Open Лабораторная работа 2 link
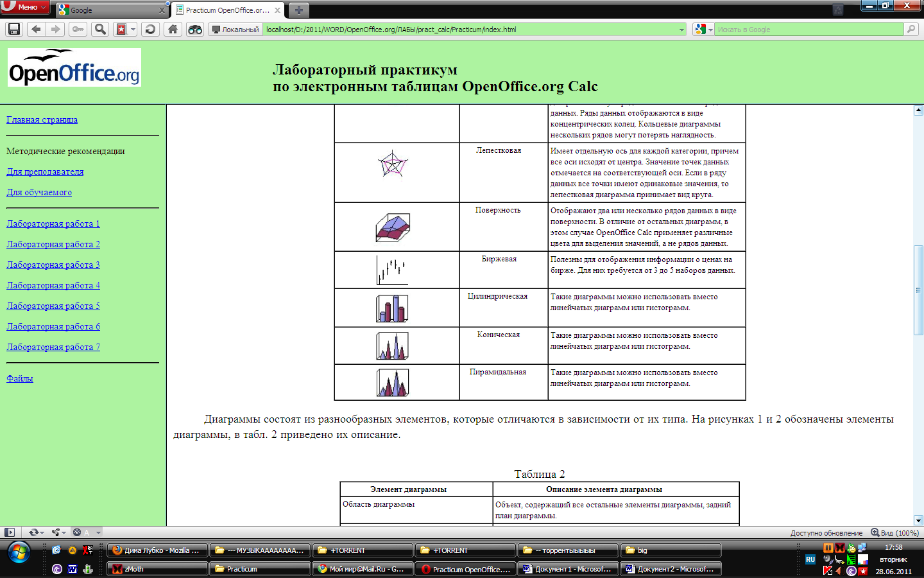 (53, 244)
